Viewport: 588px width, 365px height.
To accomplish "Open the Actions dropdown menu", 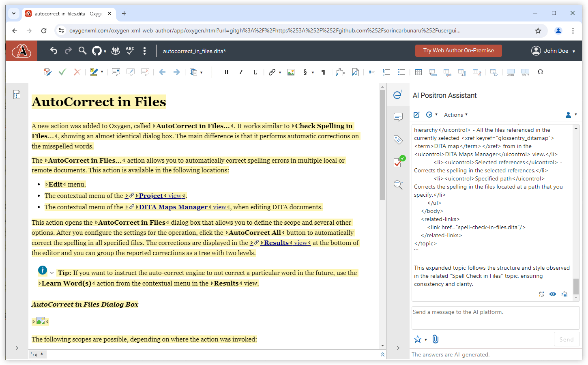I will pos(456,115).
